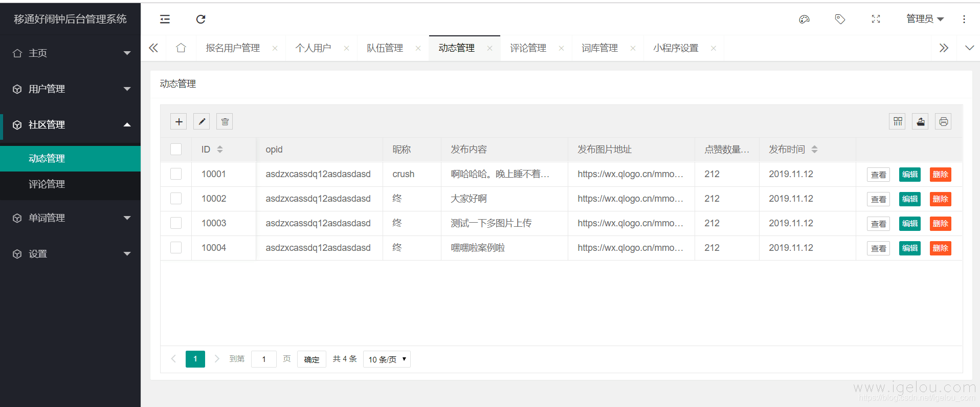Close the 动态管理 tab

coord(489,48)
